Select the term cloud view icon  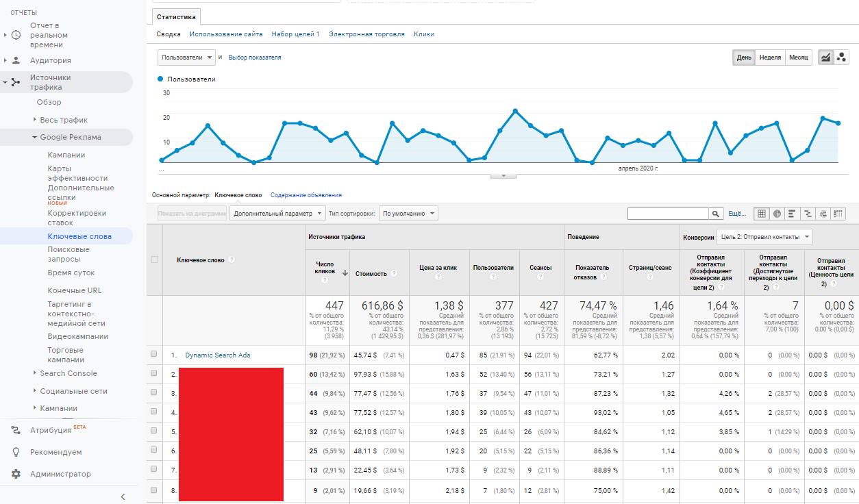823,214
